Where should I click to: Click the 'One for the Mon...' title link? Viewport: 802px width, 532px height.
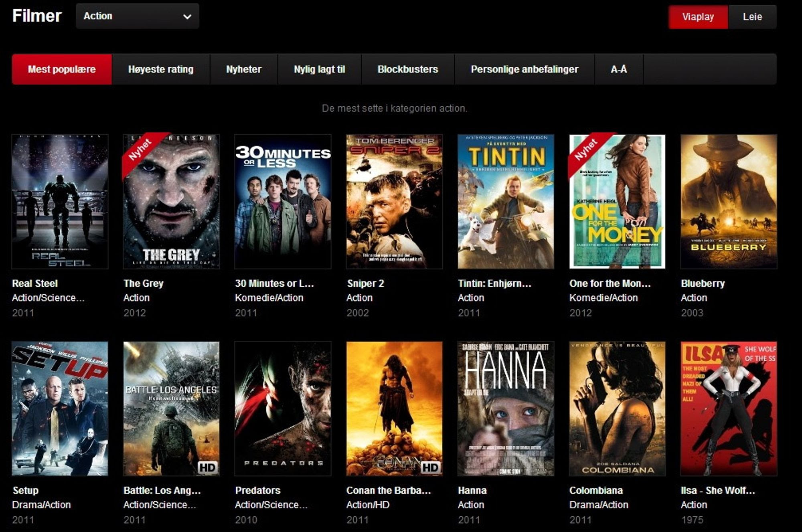(x=610, y=283)
